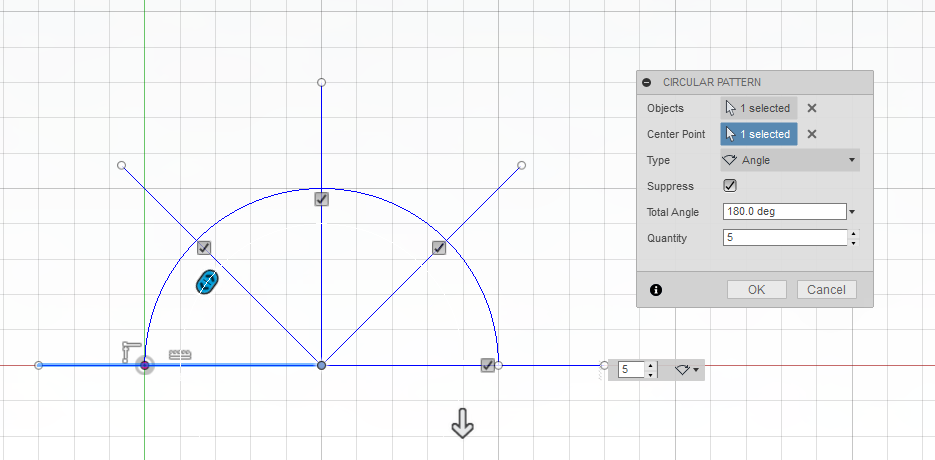The width and height of the screenshot is (935, 460).
Task: Click the ruler dimension icon near origin
Action: coord(179,355)
